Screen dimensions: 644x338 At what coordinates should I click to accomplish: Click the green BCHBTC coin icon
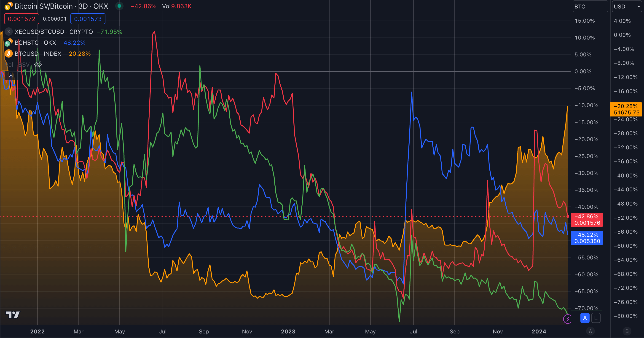pyautogui.click(x=8, y=43)
